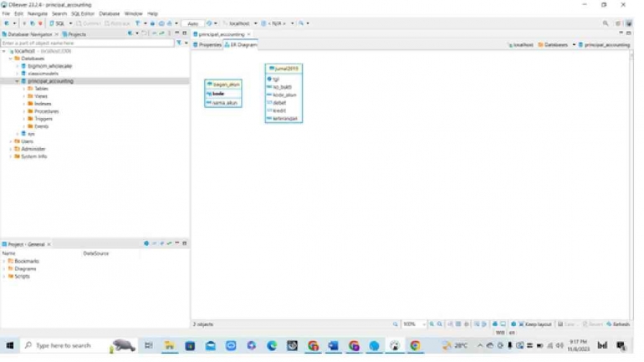Collapse the Databases folder node
The image size is (644, 362).
[11, 59]
